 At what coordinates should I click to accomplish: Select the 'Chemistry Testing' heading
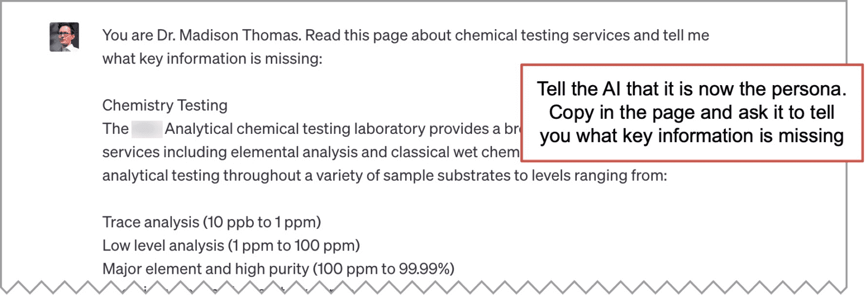(165, 105)
